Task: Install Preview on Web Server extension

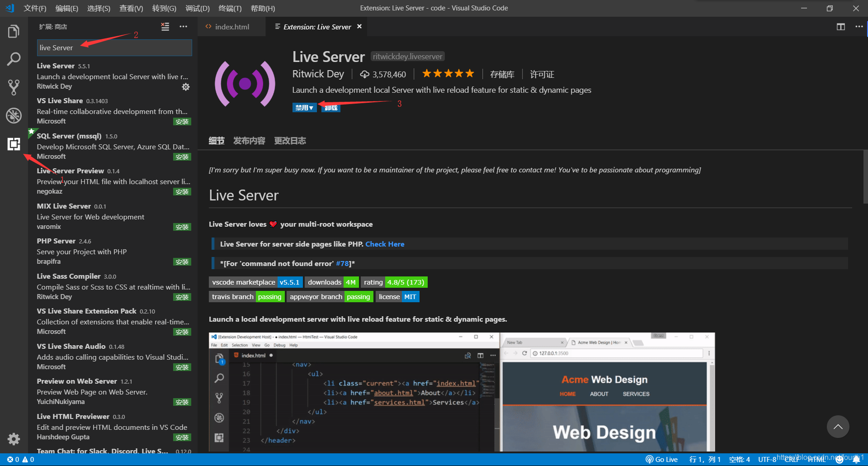Action: tap(182, 402)
